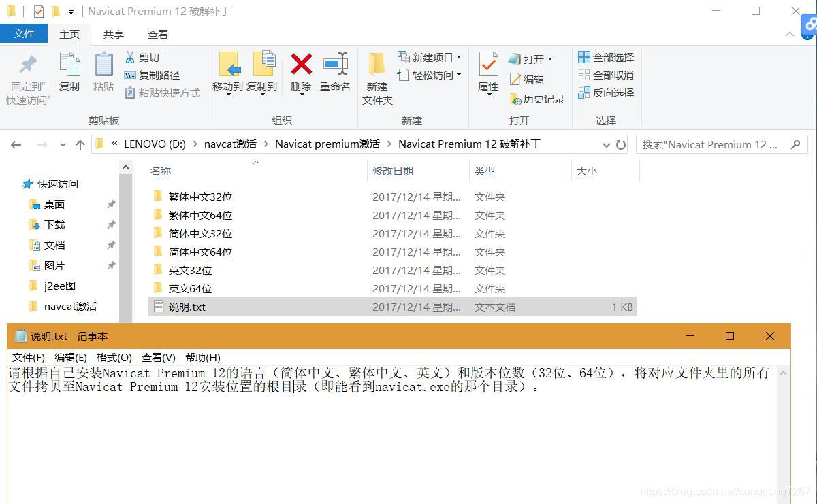Click Copy path in clipboard group

(x=152, y=75)
